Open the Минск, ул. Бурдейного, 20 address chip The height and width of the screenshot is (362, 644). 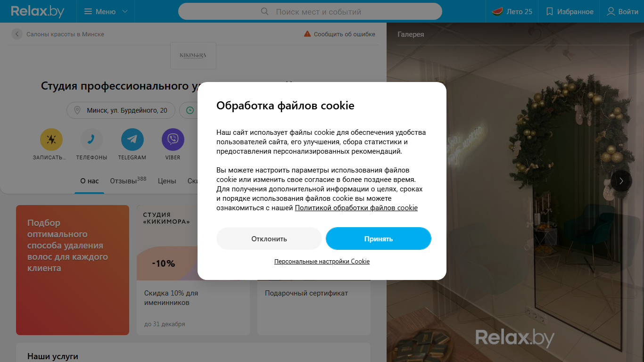121,110
